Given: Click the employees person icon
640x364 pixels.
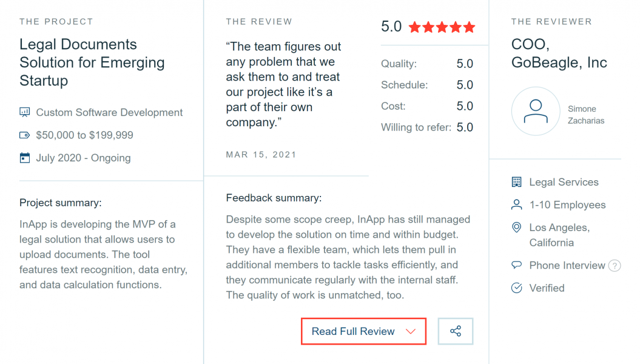Looking at the screenshot, I should pyautogui.click(x=517, y=204).
